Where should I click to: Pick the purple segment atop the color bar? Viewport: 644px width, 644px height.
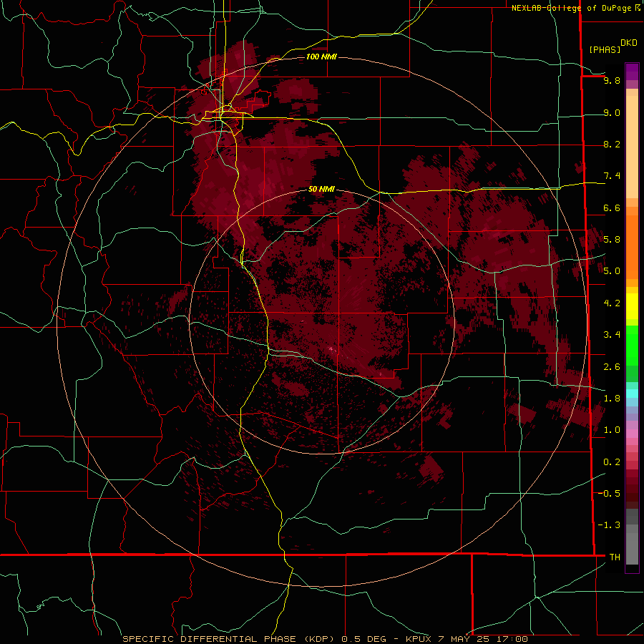(632, 72)
